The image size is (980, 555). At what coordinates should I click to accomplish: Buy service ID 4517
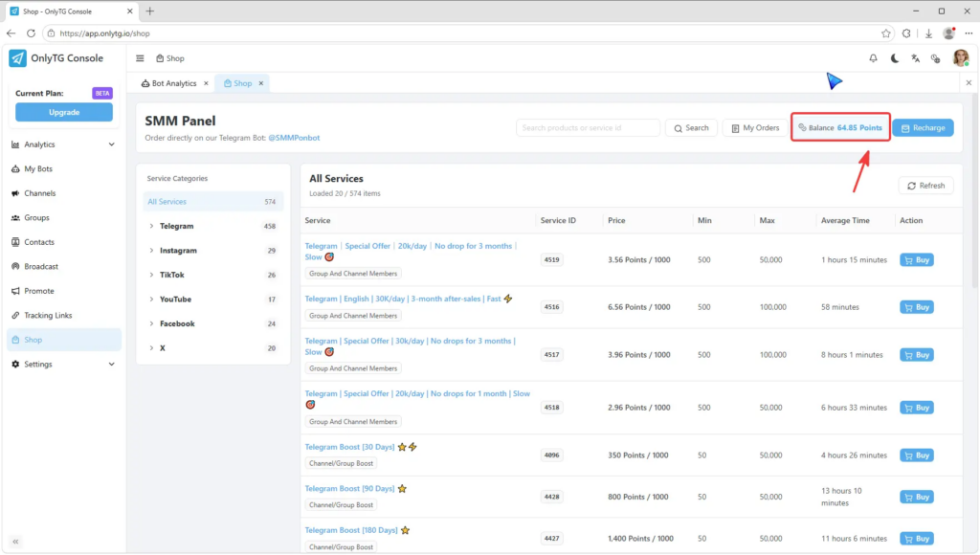click(917, 354)
